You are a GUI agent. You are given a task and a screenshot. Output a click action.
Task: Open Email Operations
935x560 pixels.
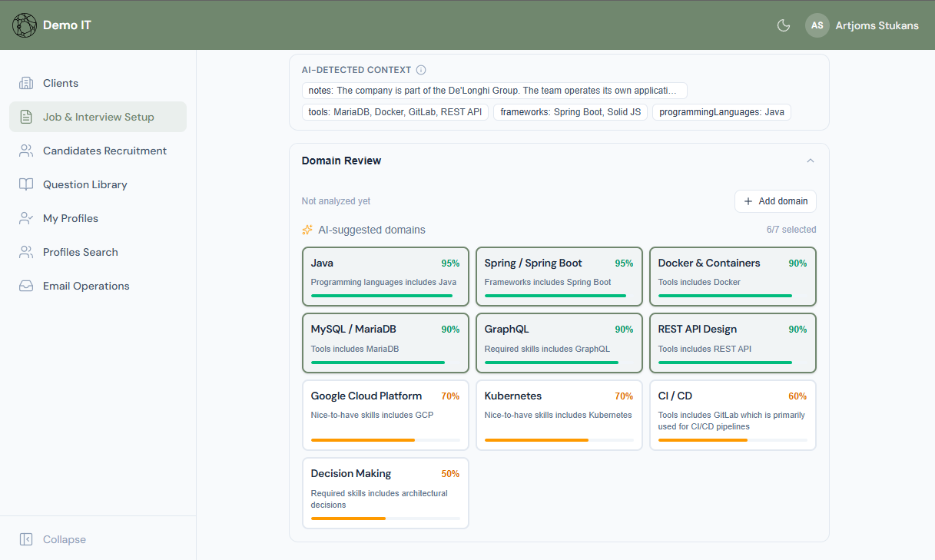98,286
